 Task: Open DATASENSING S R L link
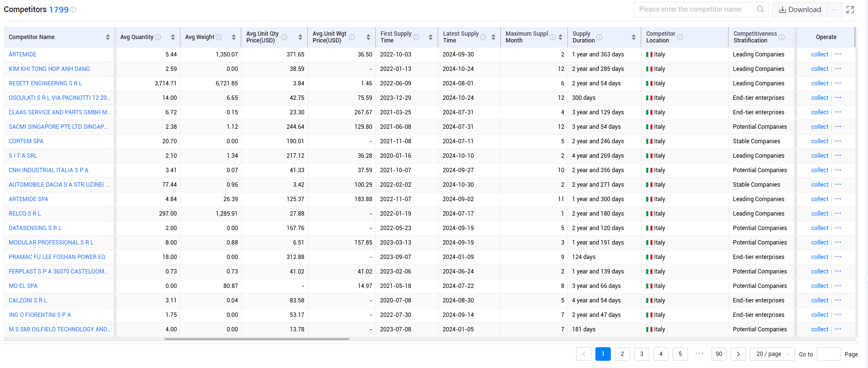pyautogui.click(x=35, y=228)
